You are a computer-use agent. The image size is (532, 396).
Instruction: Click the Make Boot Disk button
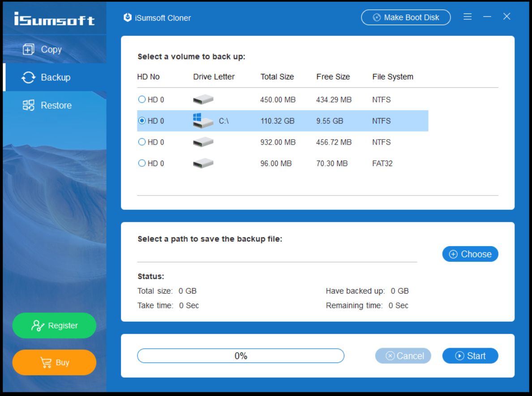pos(406,17)
